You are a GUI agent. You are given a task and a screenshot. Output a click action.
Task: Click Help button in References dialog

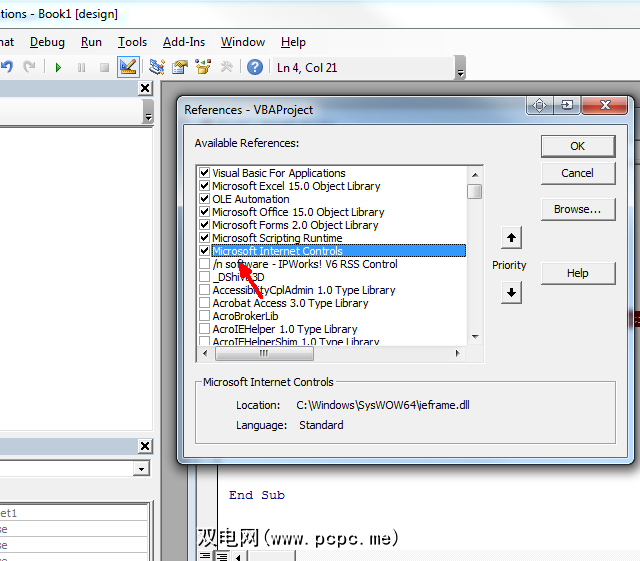pyautogui.click(x=578, y=273)
